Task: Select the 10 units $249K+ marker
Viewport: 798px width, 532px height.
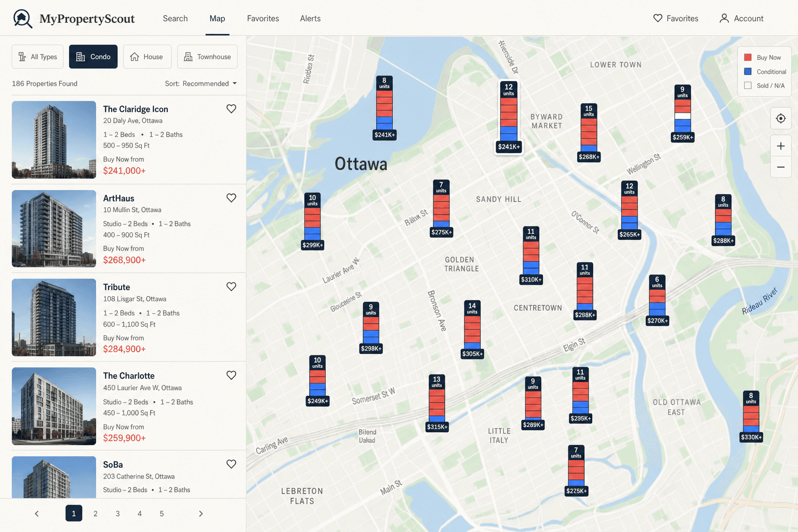Action: pos(317,381)
